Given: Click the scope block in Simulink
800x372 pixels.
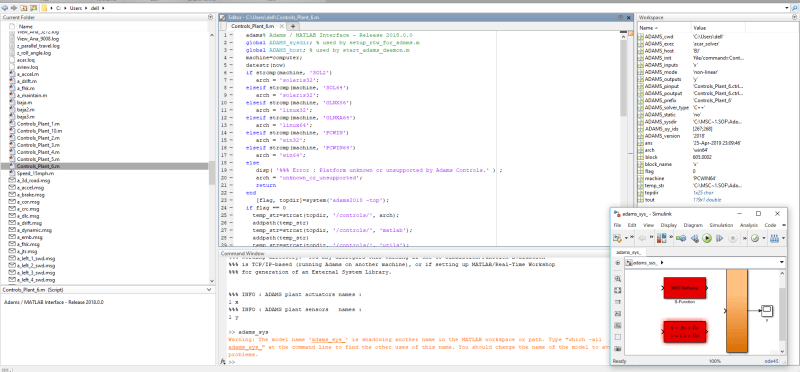Looking at the screenshot, I should (767, 311).
